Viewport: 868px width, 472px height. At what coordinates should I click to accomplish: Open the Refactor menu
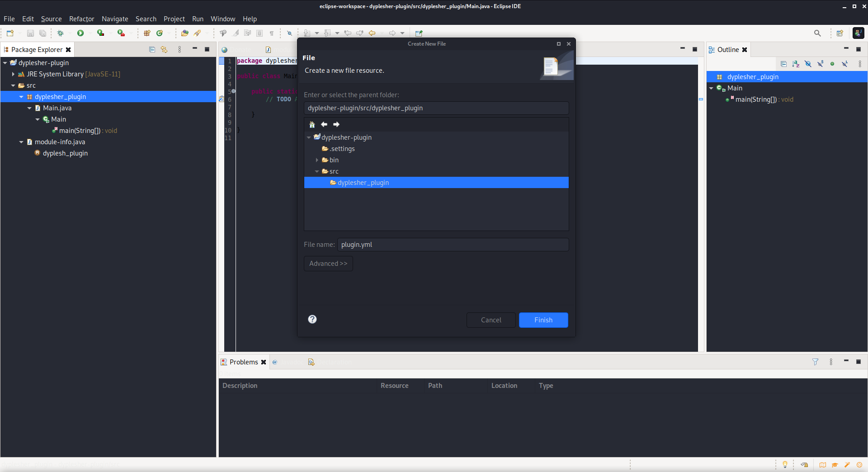(81, 19)
